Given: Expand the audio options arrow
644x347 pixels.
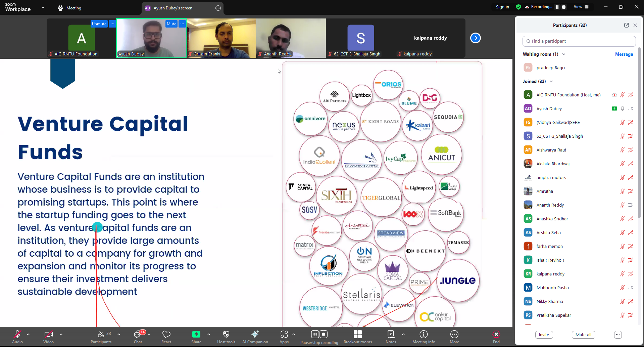Looking at the screenshot, I should pos(28,334).
